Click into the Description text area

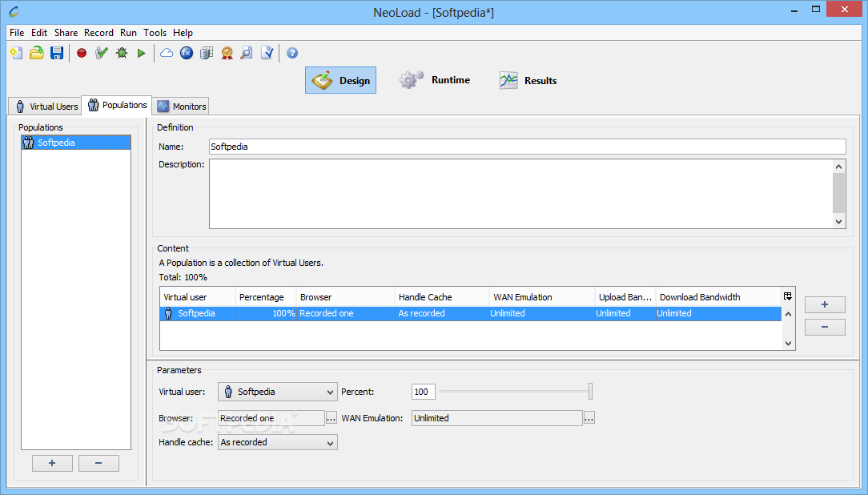[520, 194]
